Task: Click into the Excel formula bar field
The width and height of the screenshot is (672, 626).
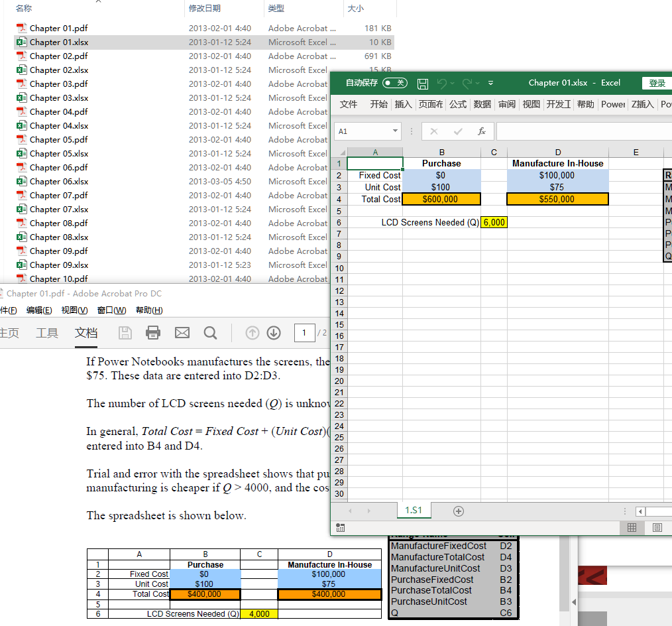Action: pyautogui.click(x=584, y=131)
